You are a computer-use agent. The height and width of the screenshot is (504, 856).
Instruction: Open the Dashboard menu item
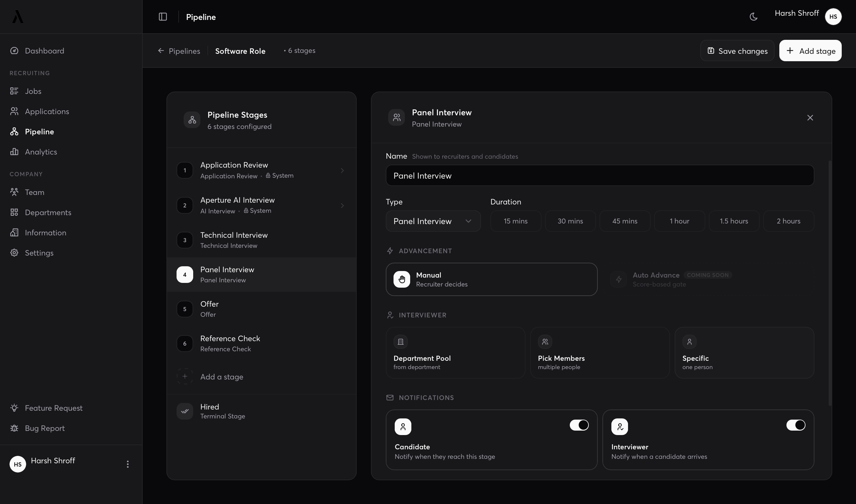click(x=71, y=51)
